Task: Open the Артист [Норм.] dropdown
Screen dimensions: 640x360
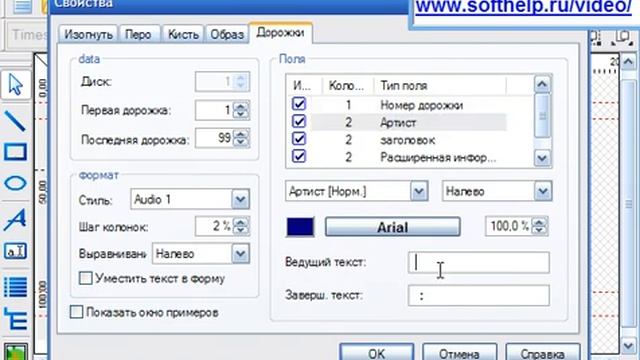Action: coord(419,191)
